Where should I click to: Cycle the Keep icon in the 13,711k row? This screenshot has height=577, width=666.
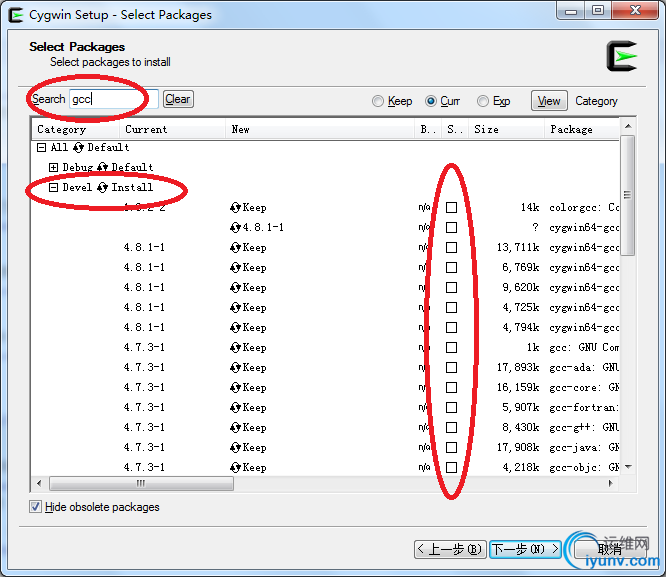(235, 247)
